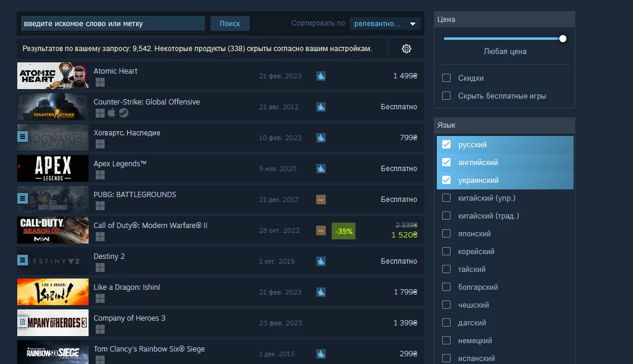Click Atomic Heart price 1 499₴
The height and width of the screenshot is (364, 633).
click(x=405, y=76)
